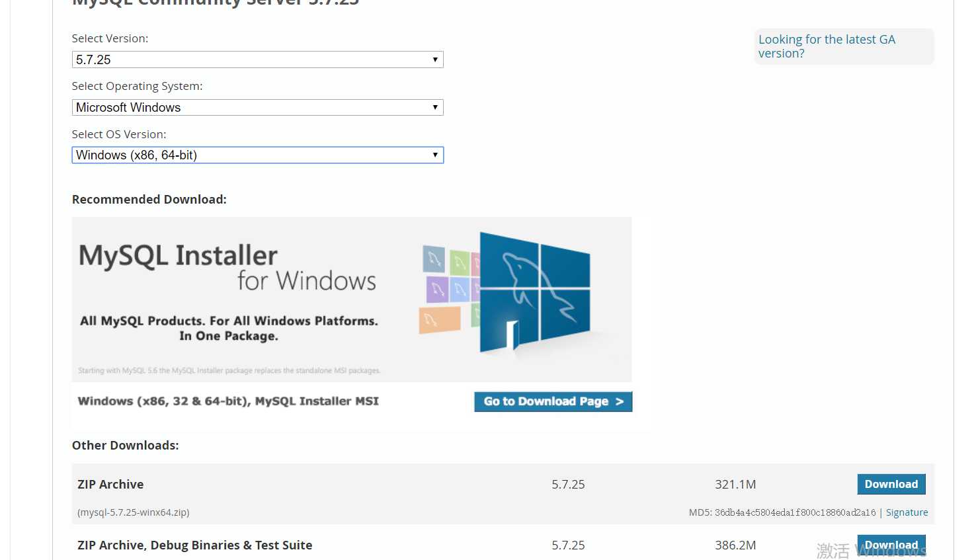Download the ZIP Archive 321.1M file

891,484
